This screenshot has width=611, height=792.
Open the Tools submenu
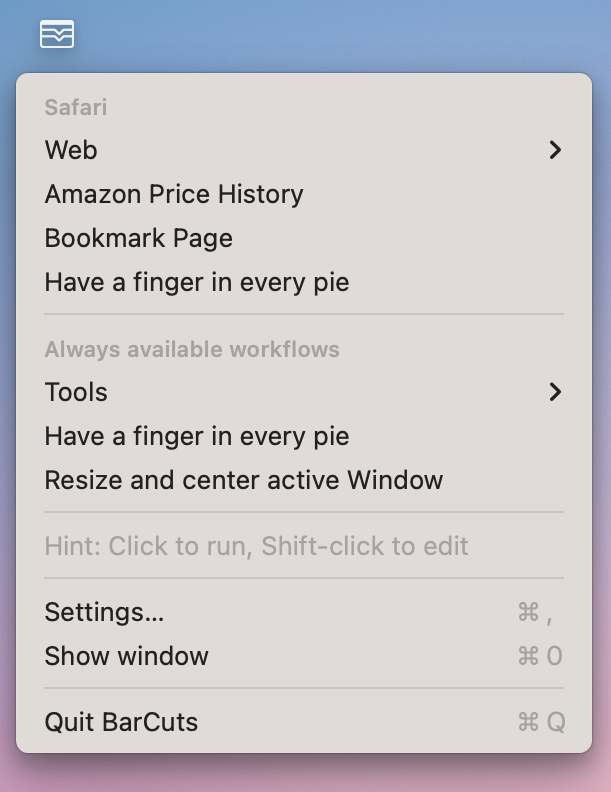tap(304, 392)
